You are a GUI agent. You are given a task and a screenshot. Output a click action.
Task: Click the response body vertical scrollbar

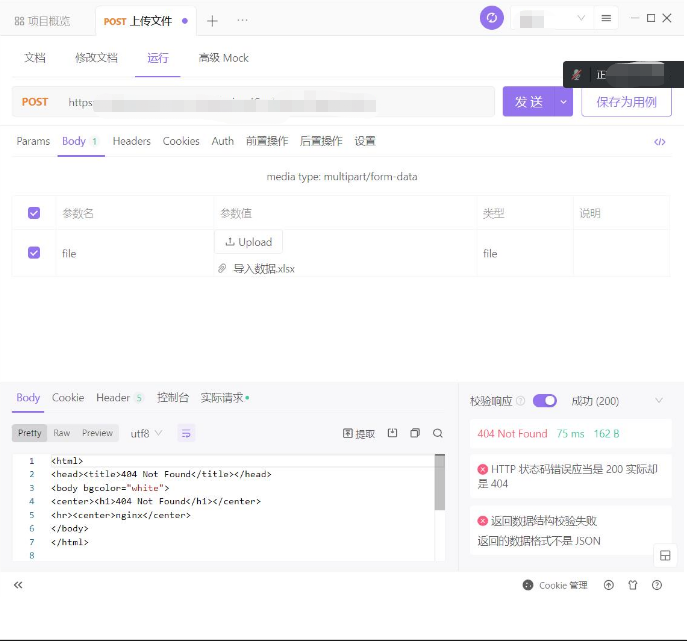[439, 482]
